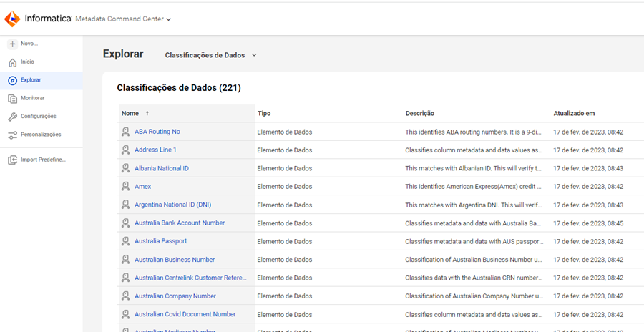Open Australian Covid Document Number link
Viewport: 644px width, 332px height.
185,314
